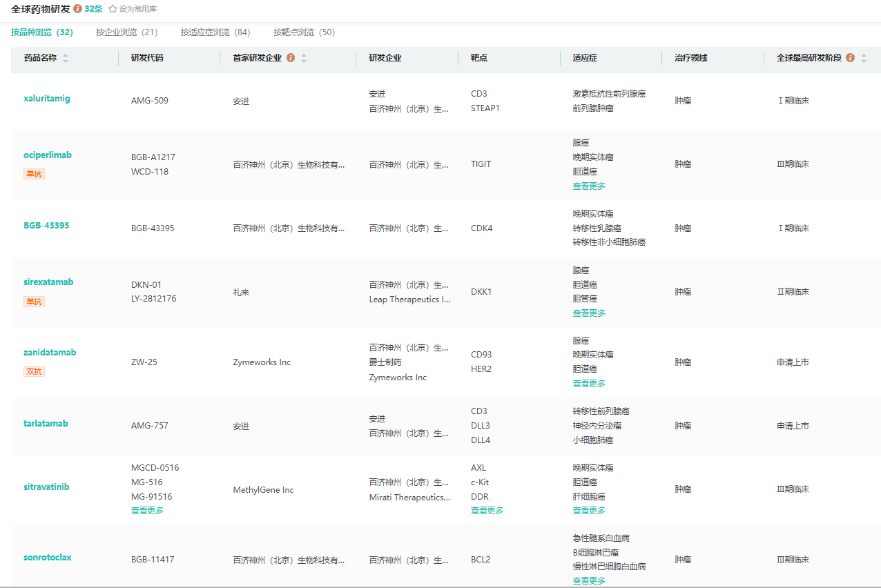Screen dimensions: 881x588
Task: Click research code AMG-509
Action: tap(150, 101)
